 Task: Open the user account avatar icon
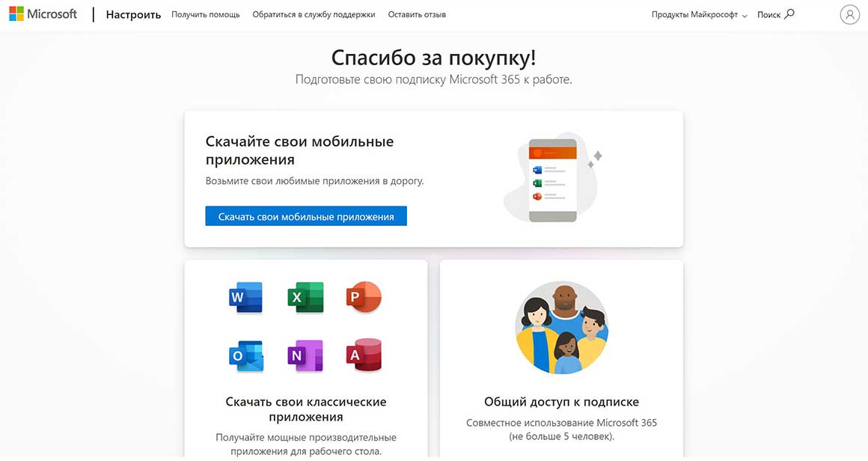[849, 14]
